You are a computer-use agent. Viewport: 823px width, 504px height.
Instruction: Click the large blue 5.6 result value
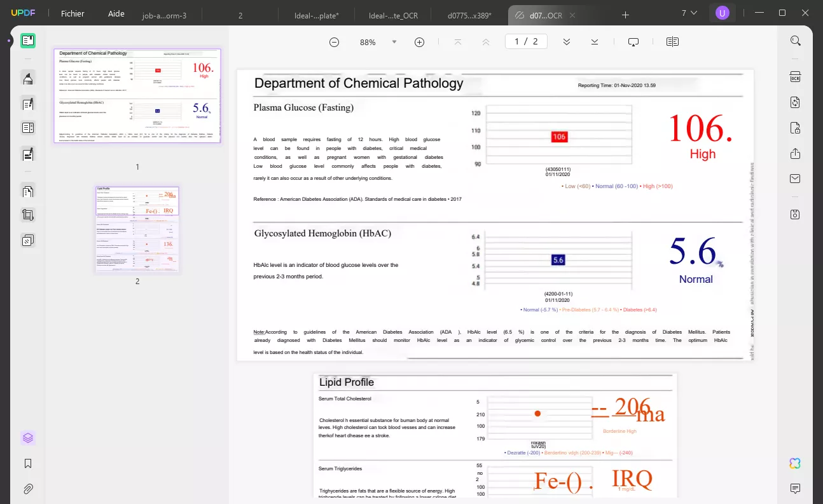tap(692, 251)
